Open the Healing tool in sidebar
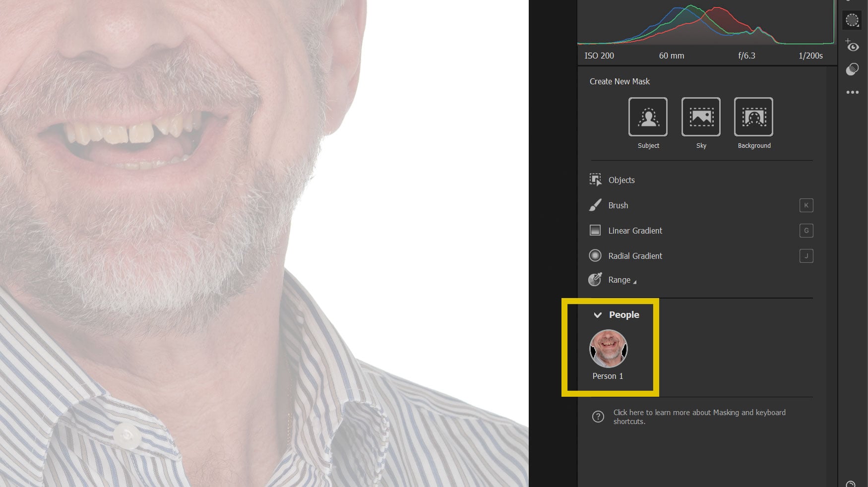868x487 pixels. [852, 69]
